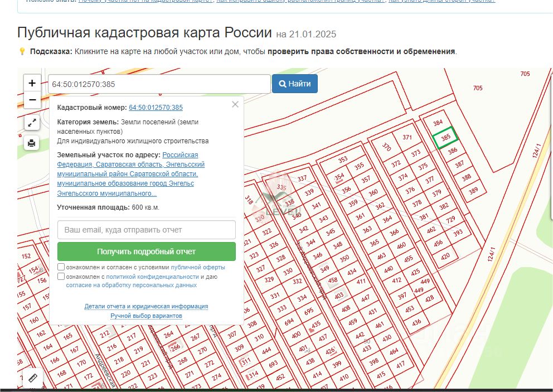Select parcel 337 on the map
The width and height of the screenshot is (553, 392).
click(302, 178)
